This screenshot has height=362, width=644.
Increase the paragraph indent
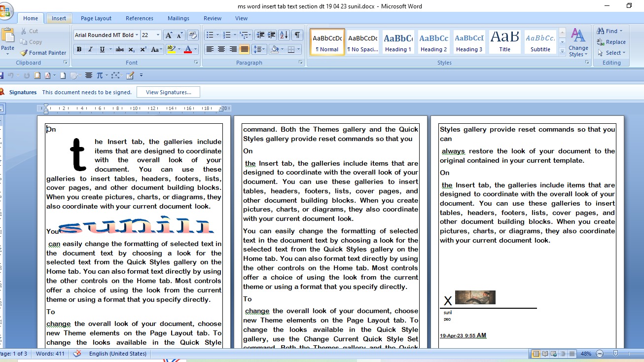click(271, 35)
